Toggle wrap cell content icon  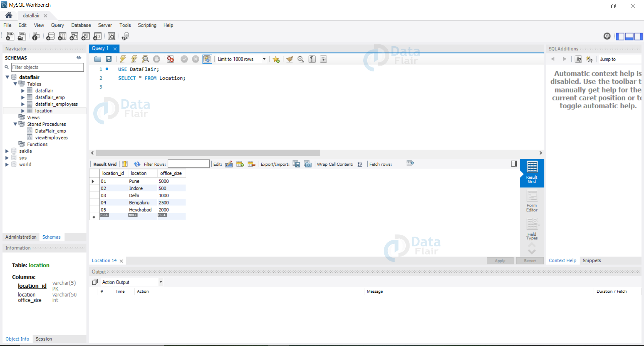point(360,164)
